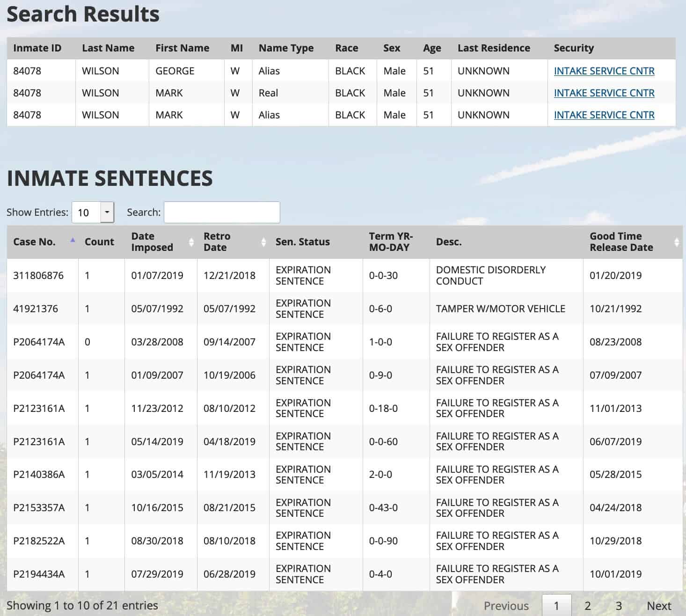
Task: Go to page 2 of sentences
Action: 588,606
